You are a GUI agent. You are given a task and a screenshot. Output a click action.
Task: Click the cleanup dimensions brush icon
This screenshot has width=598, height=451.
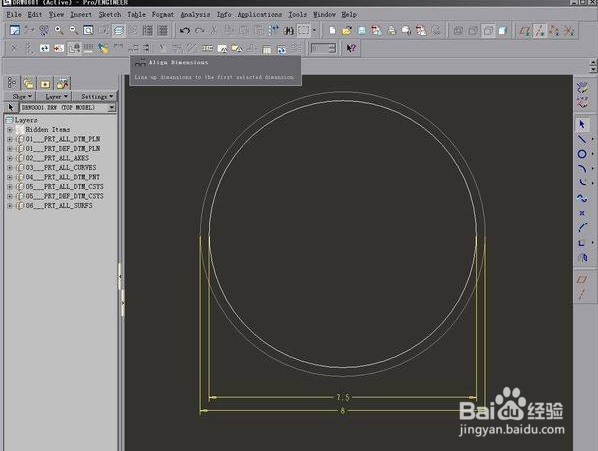[x=103, y=48]
